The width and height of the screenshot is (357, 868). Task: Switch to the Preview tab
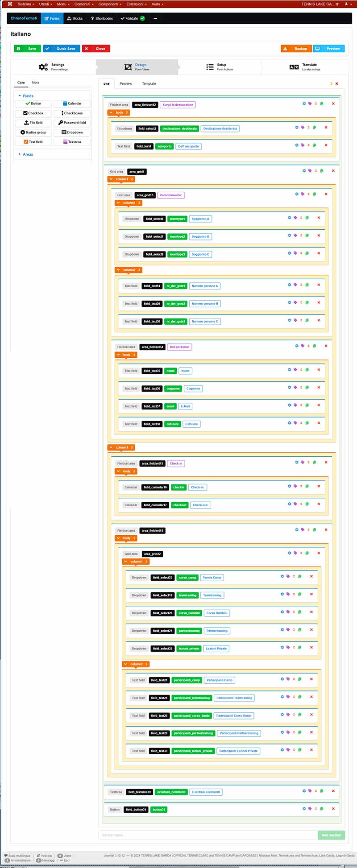pyautogui.click(x=126, y=84)
